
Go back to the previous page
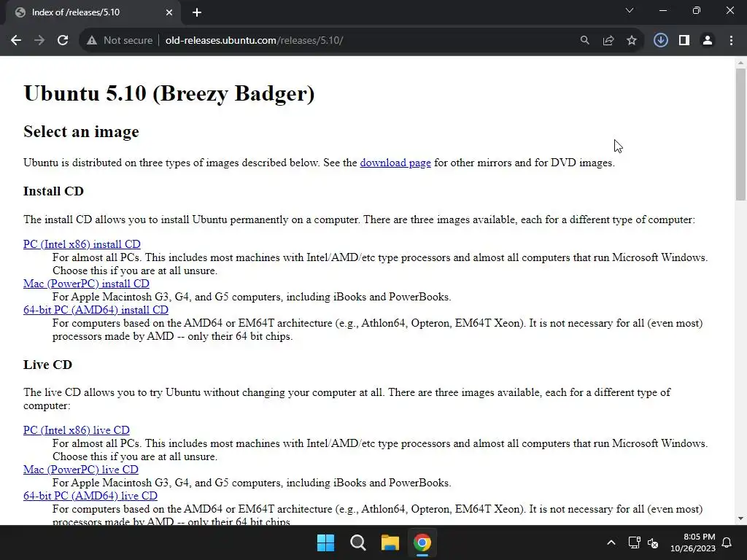point(16,41)
